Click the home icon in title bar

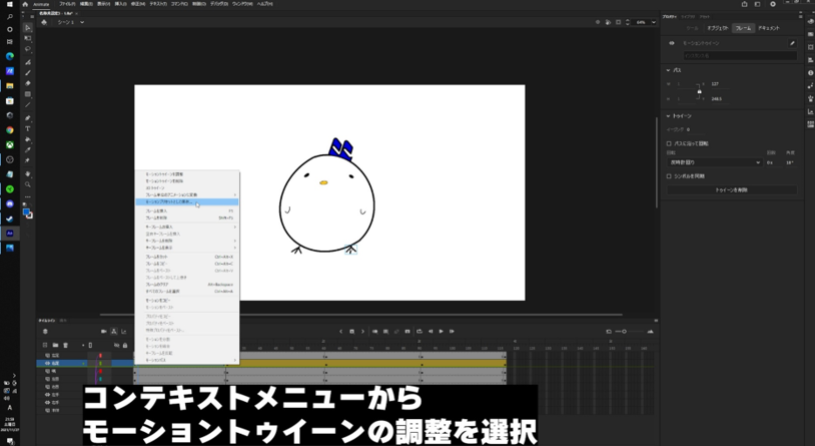(25, 4)
